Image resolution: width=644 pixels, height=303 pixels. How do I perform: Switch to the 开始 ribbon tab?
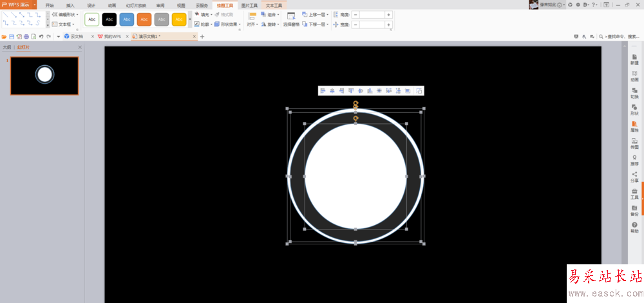50,5
